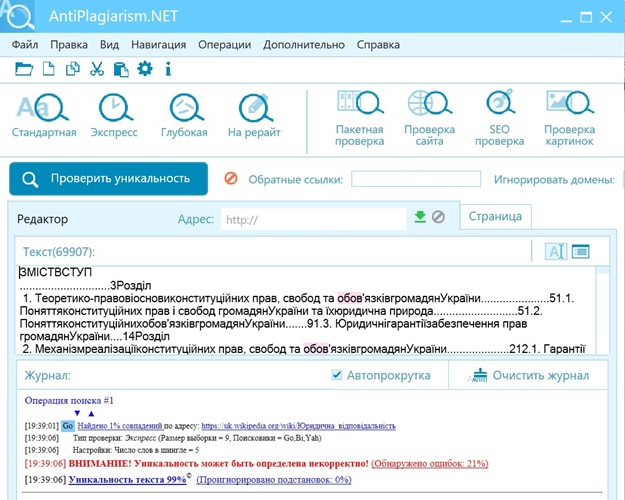625x500 pixels.
Task: Click the text editor vertical scrollbar
Action: pos(602,310)
